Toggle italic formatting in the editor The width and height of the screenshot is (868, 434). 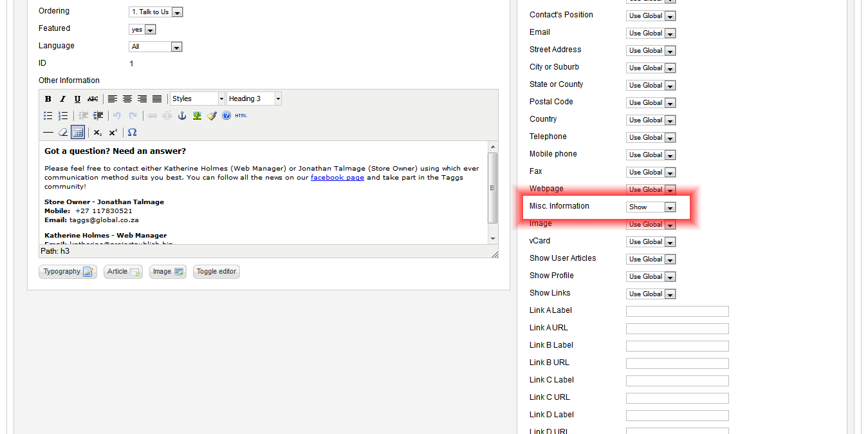pyautogui.click(x=62, y=99)
